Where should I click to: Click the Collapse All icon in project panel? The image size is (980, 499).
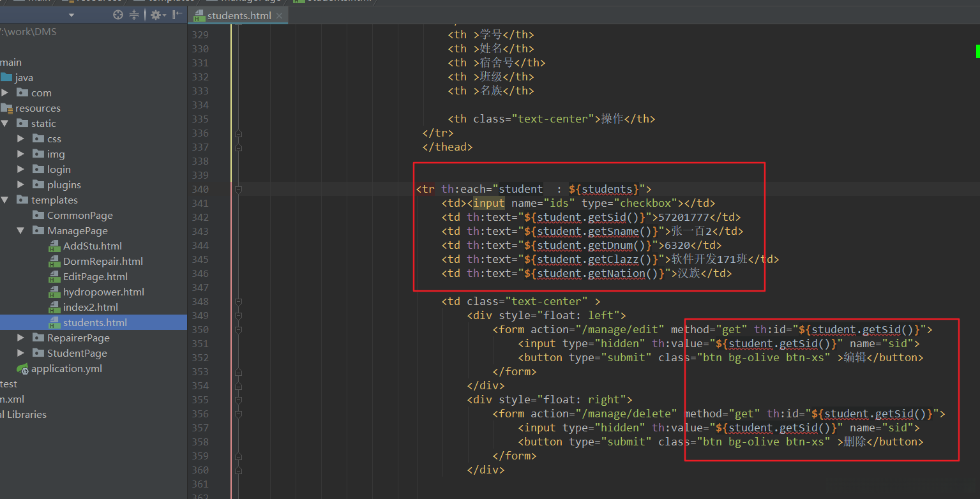tap(134, 15)
